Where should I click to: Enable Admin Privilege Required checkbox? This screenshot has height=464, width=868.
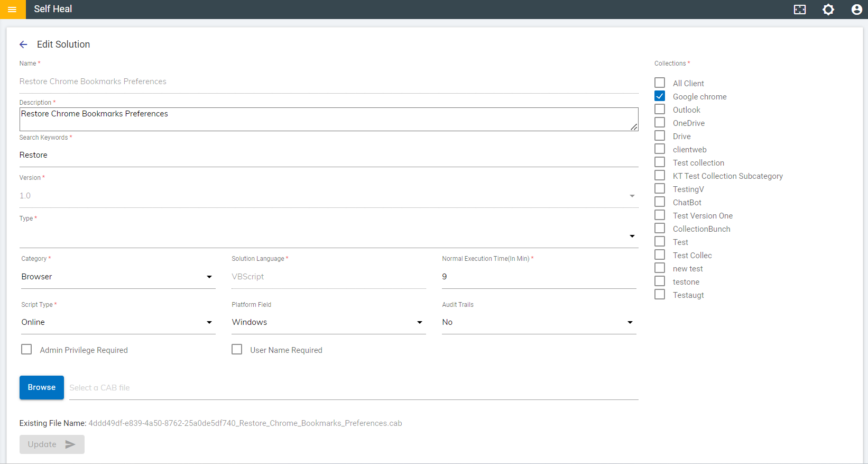[26, 350]
